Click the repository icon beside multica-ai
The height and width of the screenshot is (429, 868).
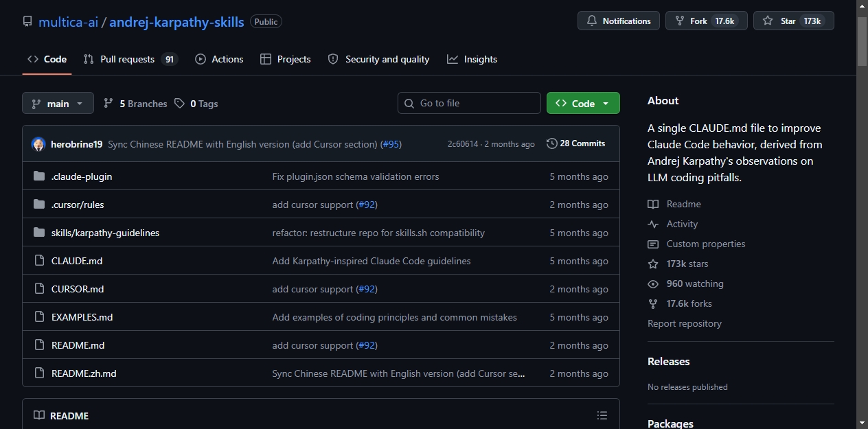point(27,21)
